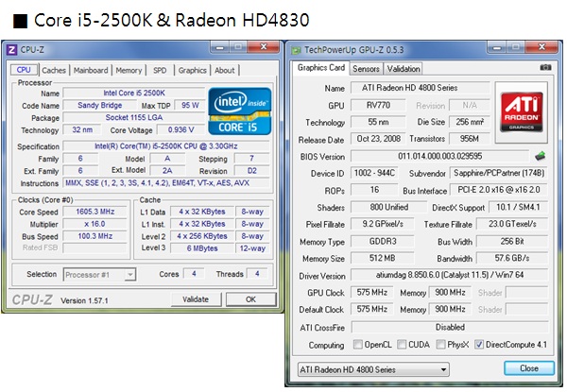
Task: Switch to the Caches tab
Action: (54, 70)
